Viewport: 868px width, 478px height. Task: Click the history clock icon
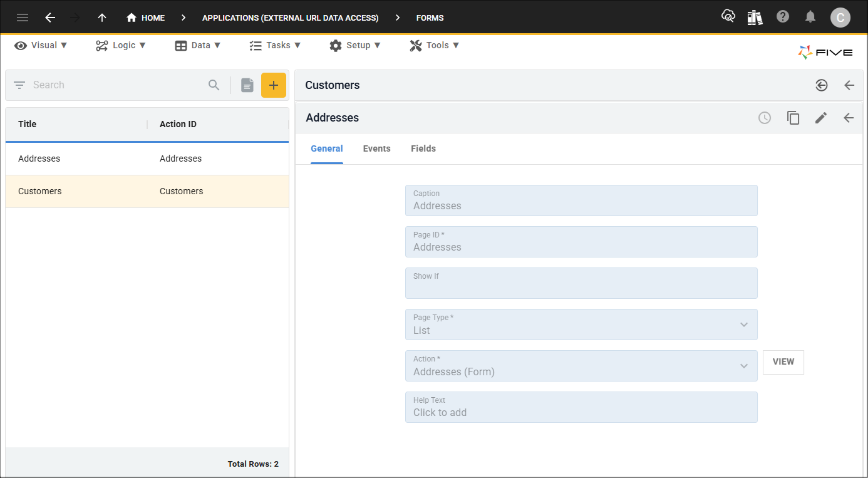click(765, 118)
